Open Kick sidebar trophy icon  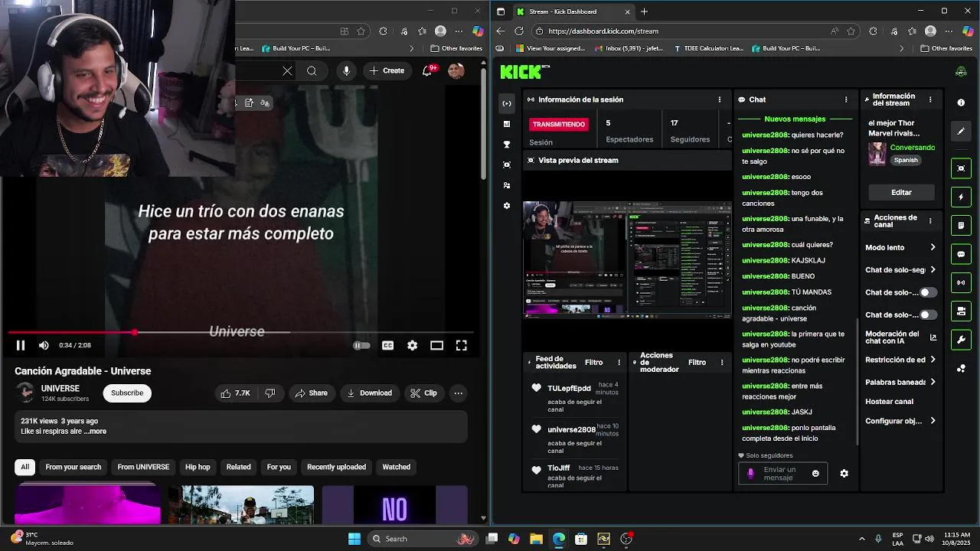tap(507, 144)
